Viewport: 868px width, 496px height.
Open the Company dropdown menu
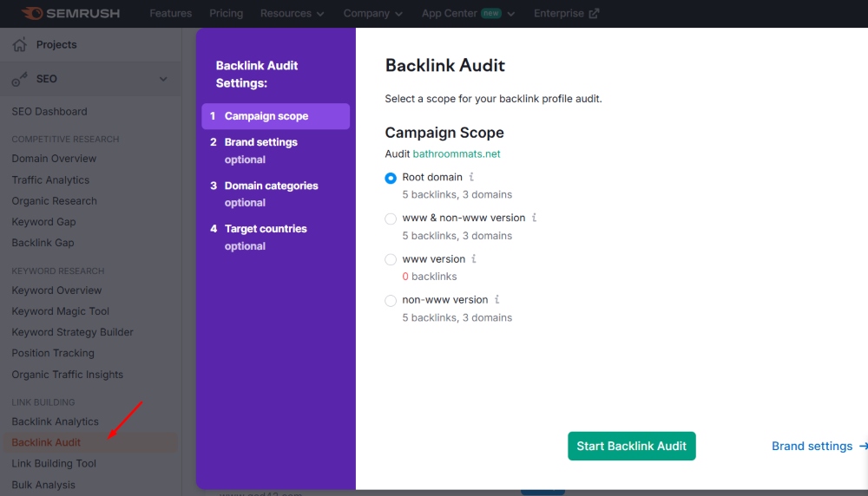372,14
